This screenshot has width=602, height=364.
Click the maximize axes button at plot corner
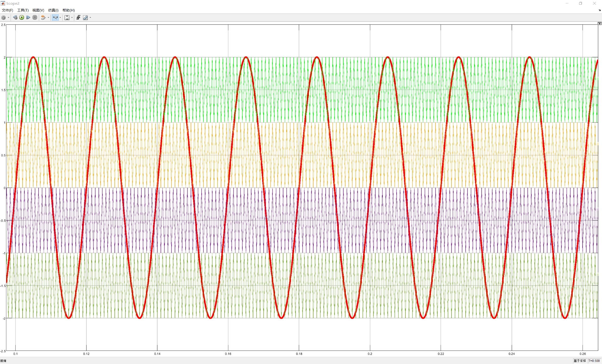[599, 23]
